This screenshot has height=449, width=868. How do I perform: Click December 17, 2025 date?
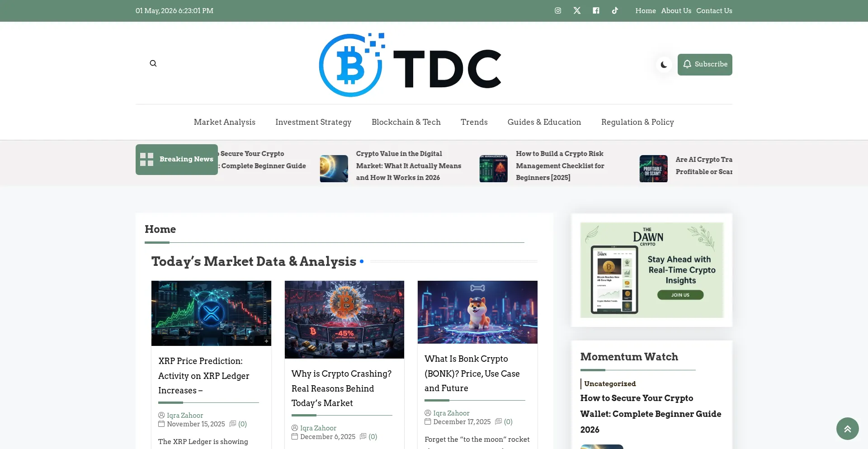[462, 422]
